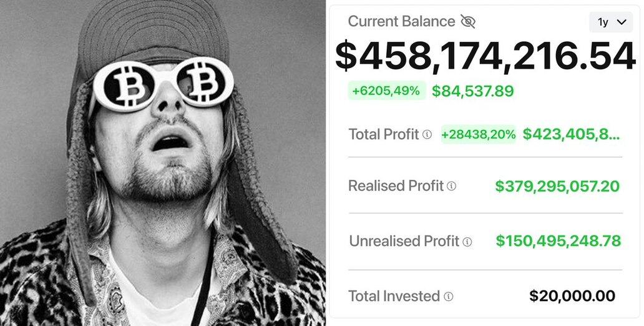Viewport: 644px width, 326px height.
Task: Click the Total Invested row label
Action: (394, 296)
